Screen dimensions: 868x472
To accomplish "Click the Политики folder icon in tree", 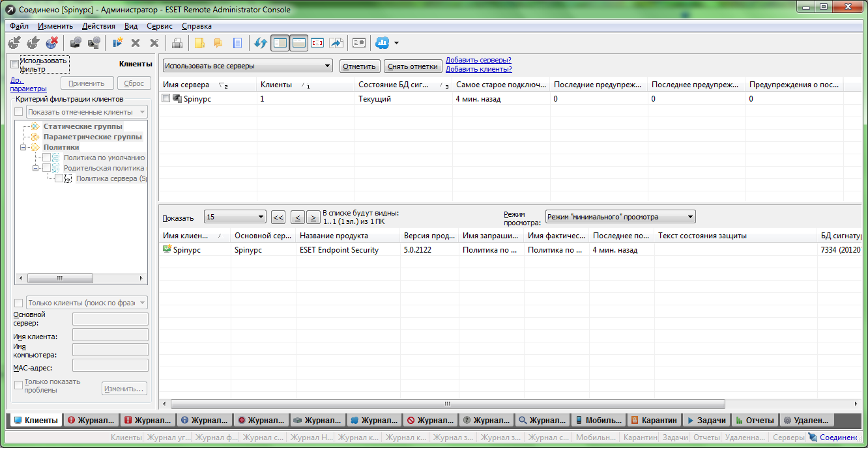I will tap(36, 147).
